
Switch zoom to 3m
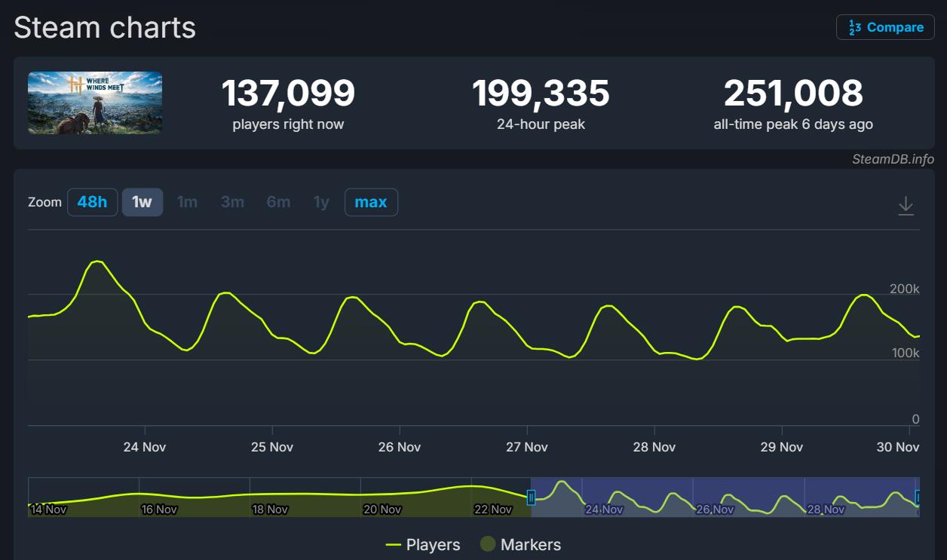pyautogui.click(x=232, y=202)
